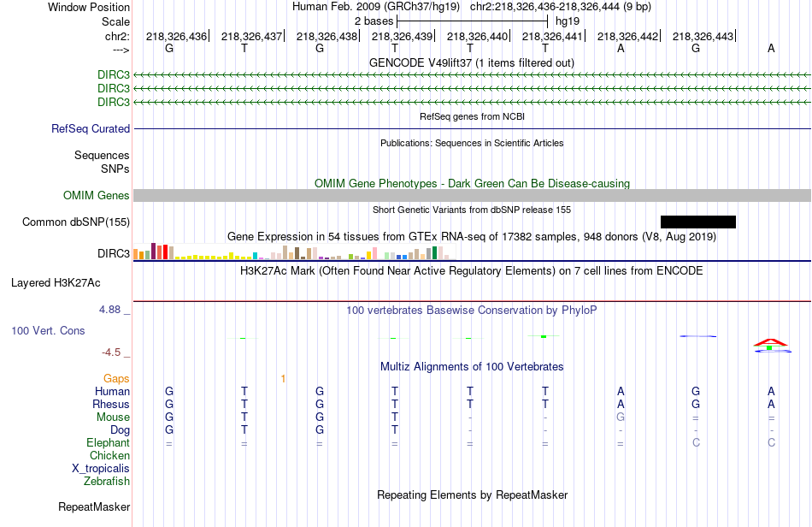Click the H3K27Ac Mark track title

point(472,270)
